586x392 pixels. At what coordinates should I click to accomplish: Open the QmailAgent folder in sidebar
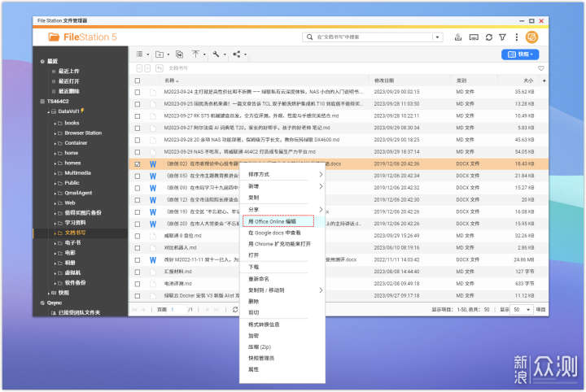pos(78,193)
